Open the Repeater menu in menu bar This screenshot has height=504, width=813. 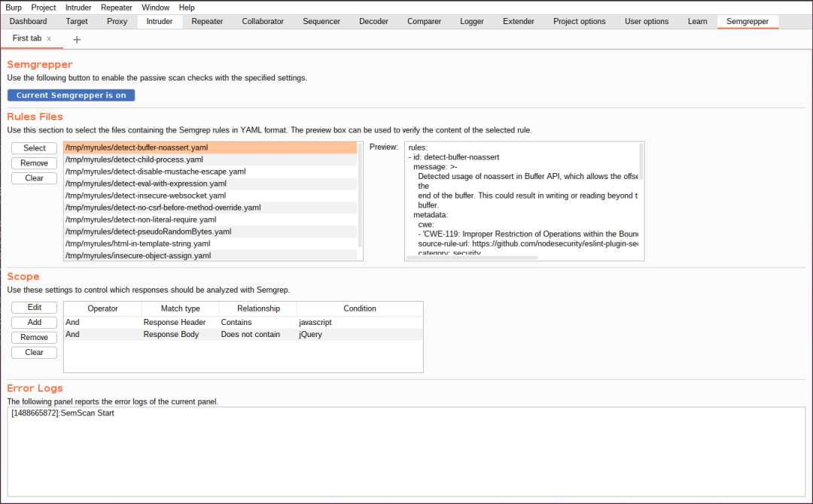[x=117, y=8]
